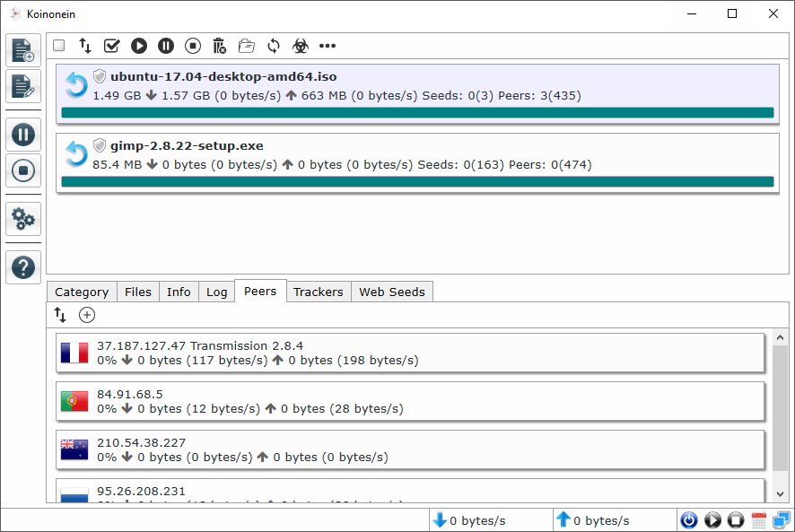The image size is (795, 532).
Task: Click the shield icon beside ubuntu torrent
Action: pos(100,76)
